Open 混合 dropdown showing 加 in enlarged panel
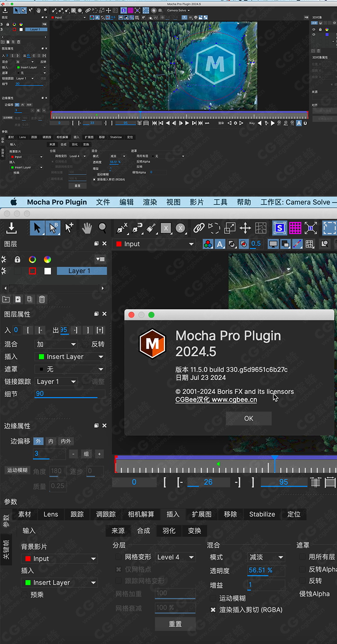The image size is (337, 644). 57,344
